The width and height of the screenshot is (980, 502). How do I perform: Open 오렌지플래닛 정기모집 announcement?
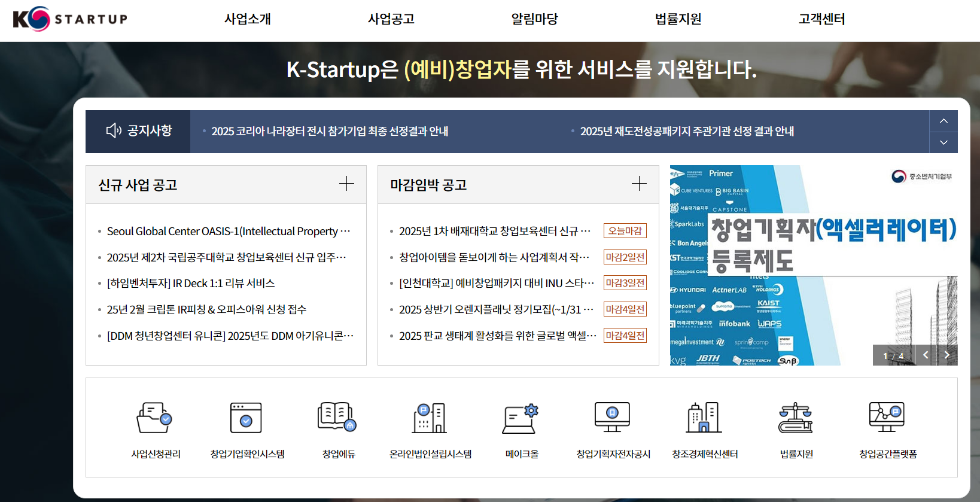point(496,309)
